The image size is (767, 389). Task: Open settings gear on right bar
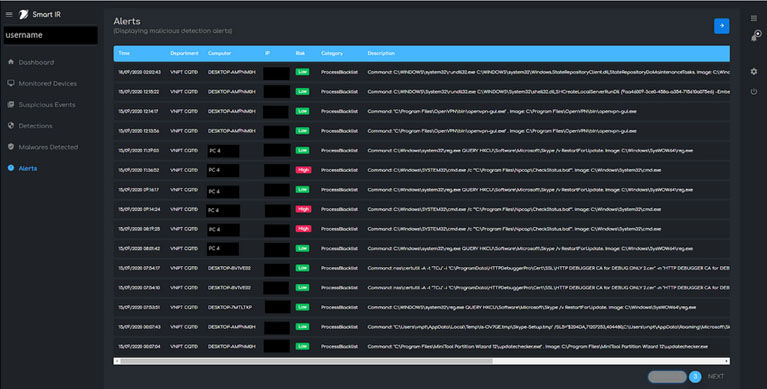[x=754, y=71]
